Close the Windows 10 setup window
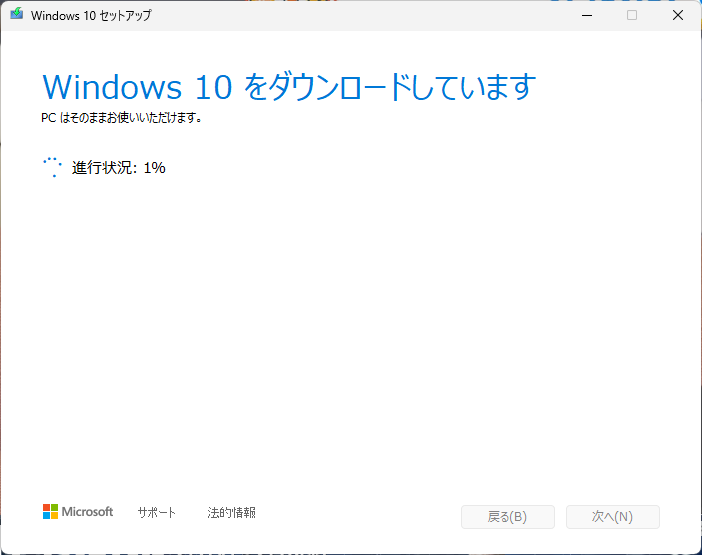The image size is (702, 555). (678, 15)
